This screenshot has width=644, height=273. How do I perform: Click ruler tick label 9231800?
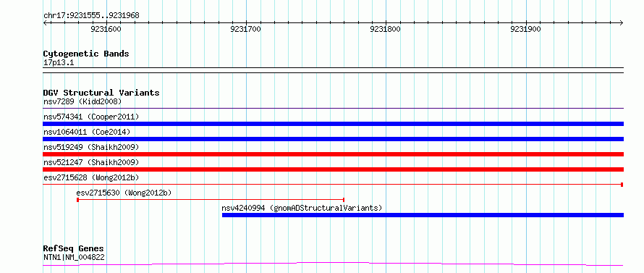click(385, 29)
